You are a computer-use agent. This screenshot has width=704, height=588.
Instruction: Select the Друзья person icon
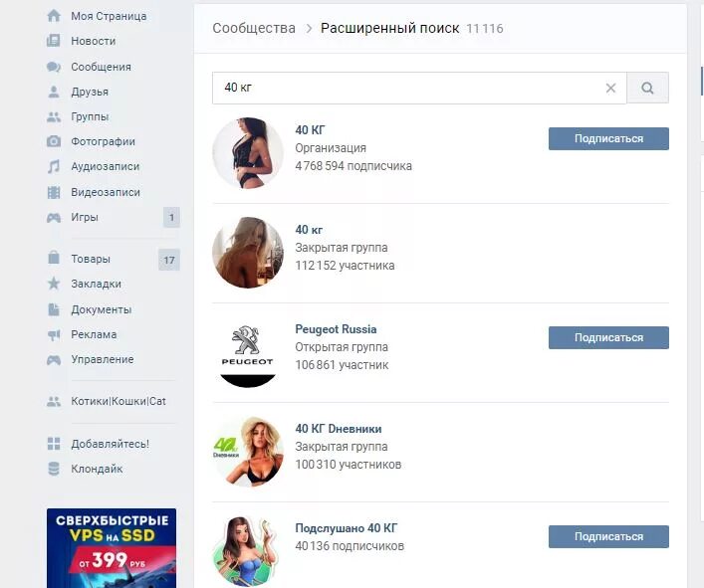click(x=54, y=92)
